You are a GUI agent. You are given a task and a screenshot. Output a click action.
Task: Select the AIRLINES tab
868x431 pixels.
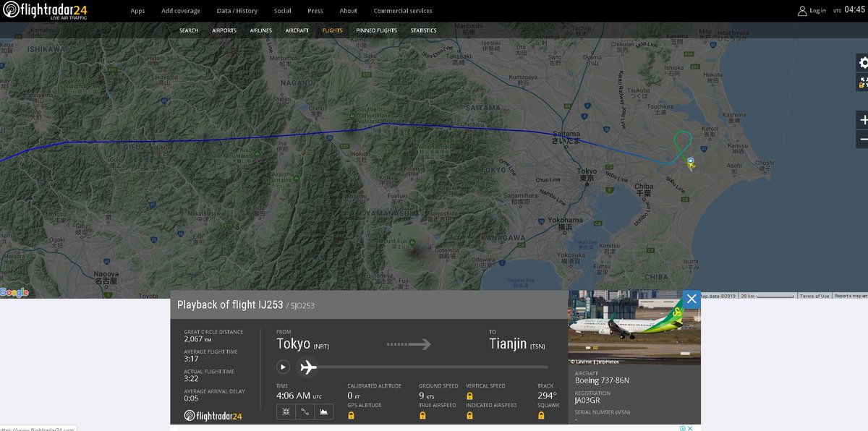click(x=261, y=30)
